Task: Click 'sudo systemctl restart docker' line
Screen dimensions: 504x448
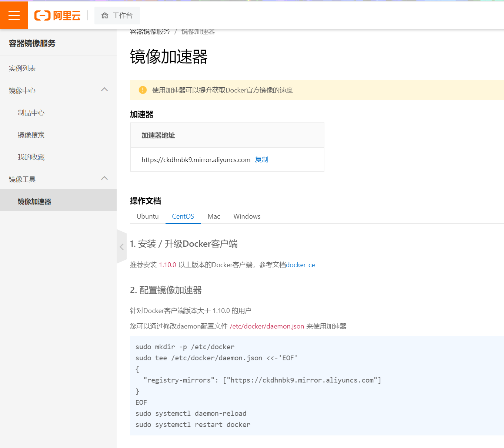Action: (x=193, y=425)
